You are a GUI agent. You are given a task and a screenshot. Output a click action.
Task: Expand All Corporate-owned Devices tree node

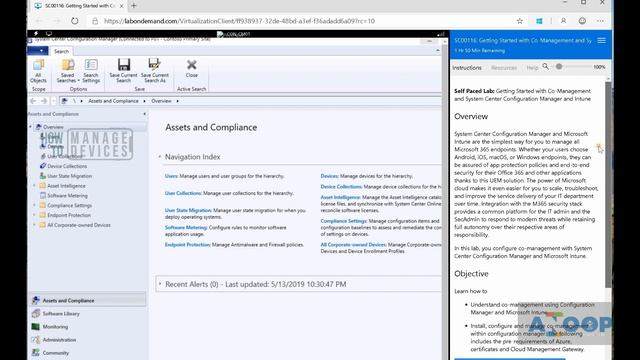point(34,225)
